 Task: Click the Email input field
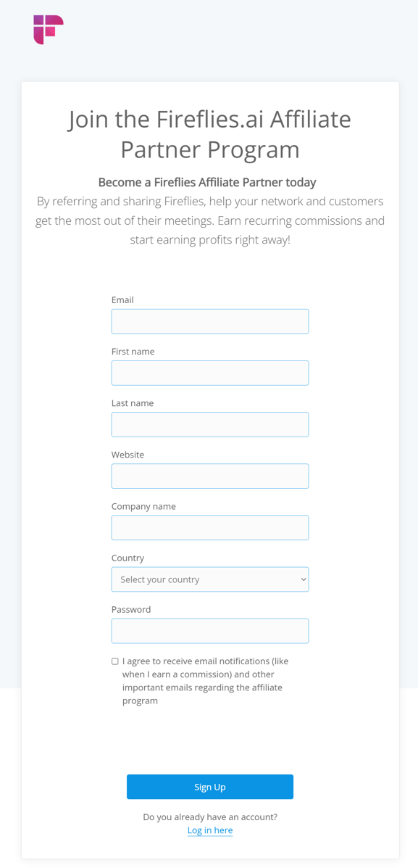coord(209,321)
